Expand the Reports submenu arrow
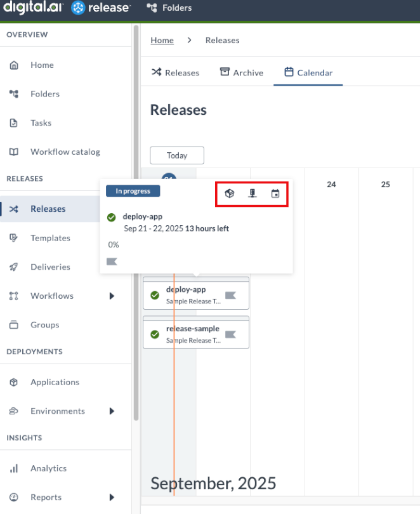Viewport: 420px width, 514px height. point(112,498)
